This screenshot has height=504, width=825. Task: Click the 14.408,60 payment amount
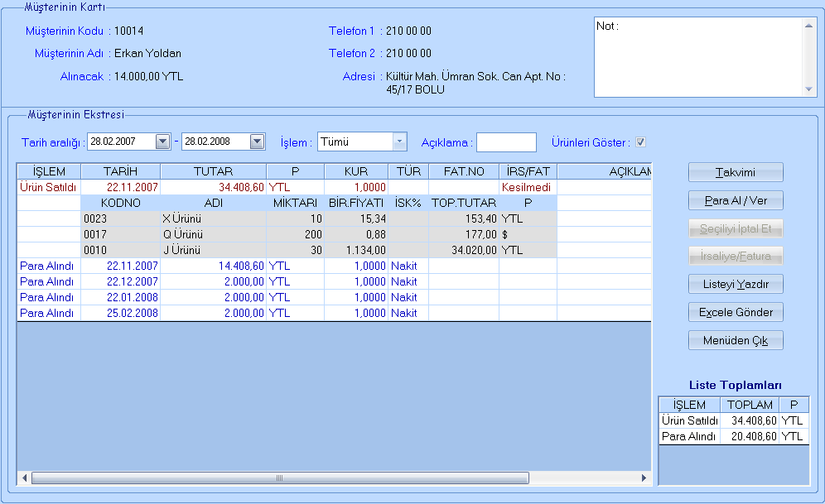[x=241, y=266]
